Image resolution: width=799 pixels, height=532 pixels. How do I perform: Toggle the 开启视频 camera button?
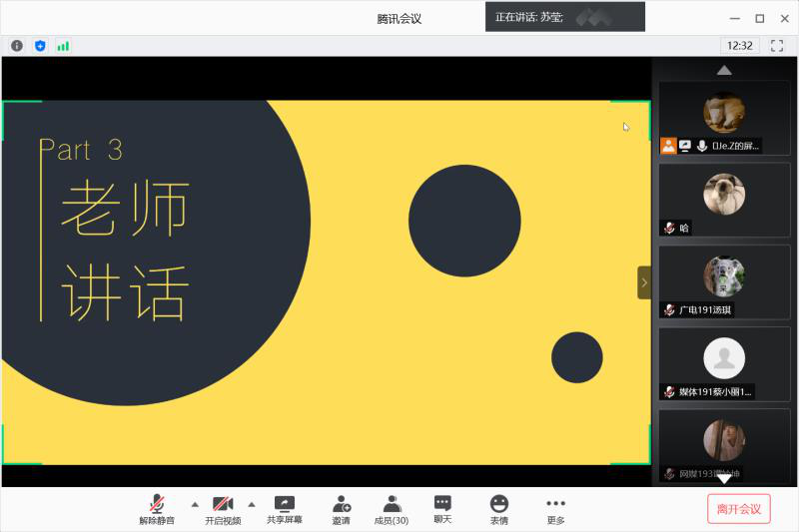(x=223, y=509)
